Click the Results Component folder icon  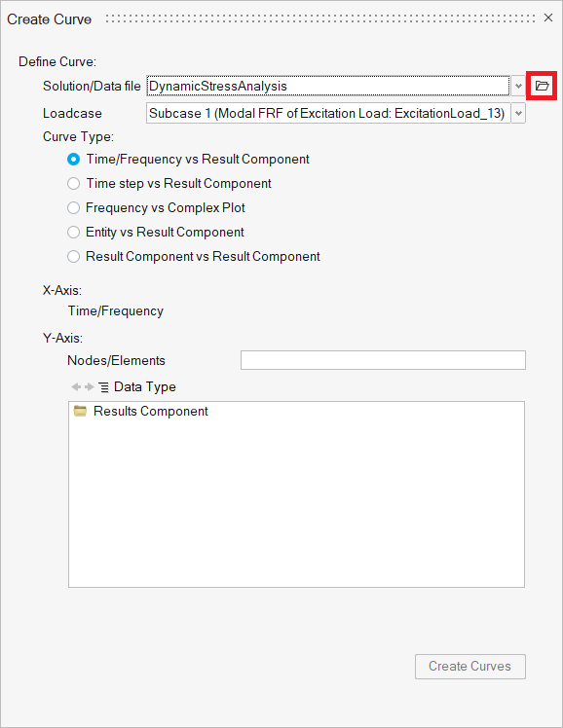pyautogui.click(x=81, y=411)
